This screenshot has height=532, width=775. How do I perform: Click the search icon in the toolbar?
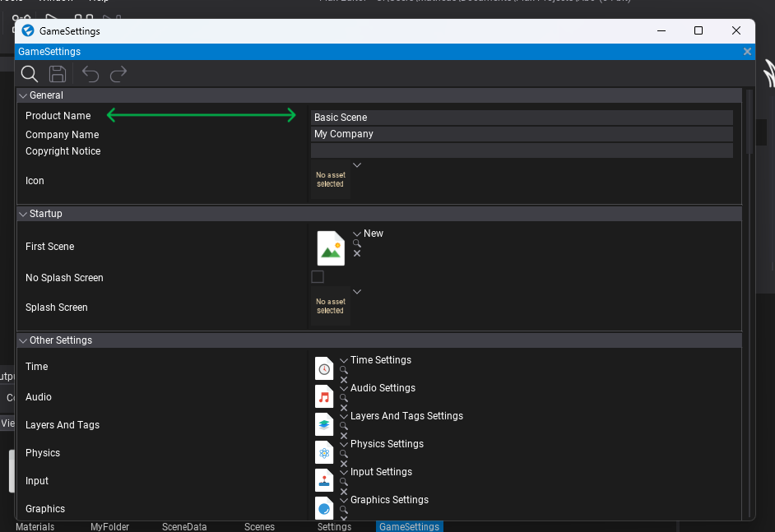pos(29,74)
